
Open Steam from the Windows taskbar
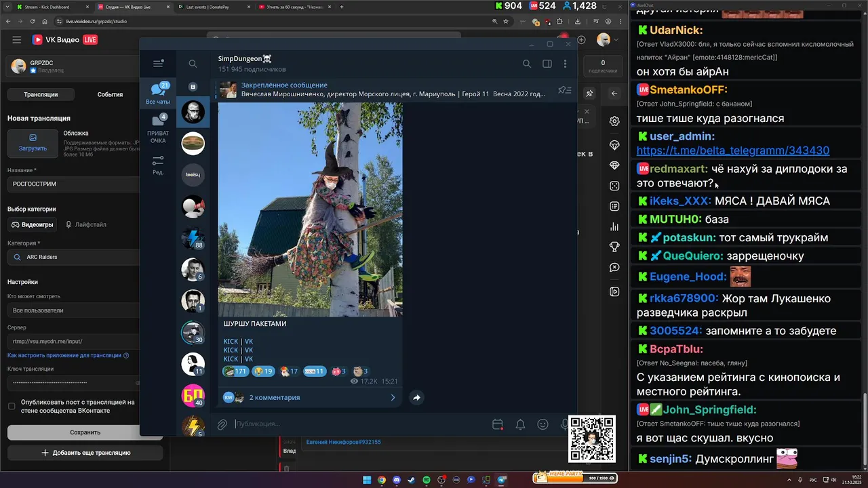(x=412, y=480)
